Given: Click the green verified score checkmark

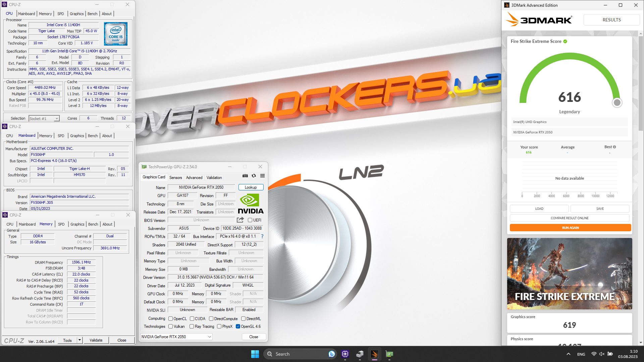Looking at the screenshot, I should [x=565, y=41].
